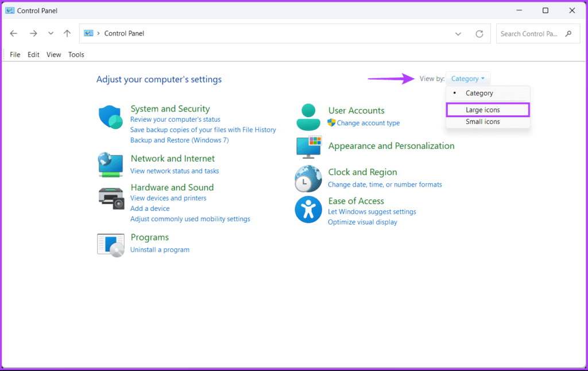Viewport: 588px width, 371px height.
Task: Open the Appearance and Personalization monitor icon
Action: [x=308, y=147]
